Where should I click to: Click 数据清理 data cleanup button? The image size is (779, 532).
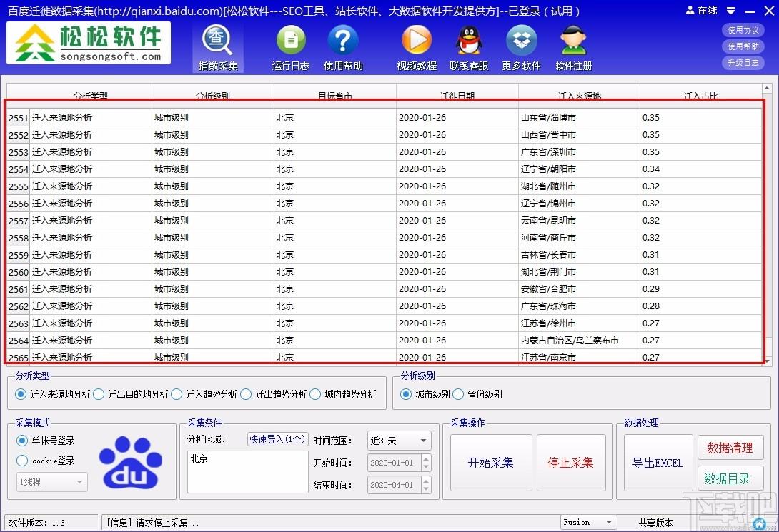[730, 448]
